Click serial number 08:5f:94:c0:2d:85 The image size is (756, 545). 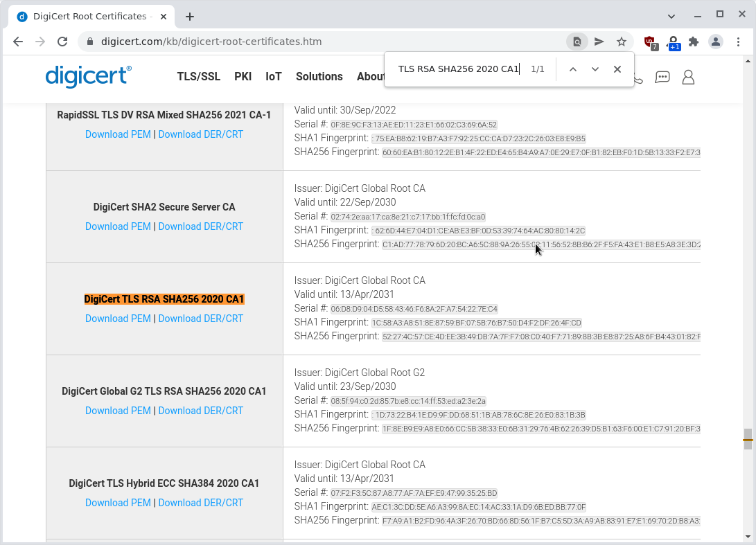tap(408, 401)
